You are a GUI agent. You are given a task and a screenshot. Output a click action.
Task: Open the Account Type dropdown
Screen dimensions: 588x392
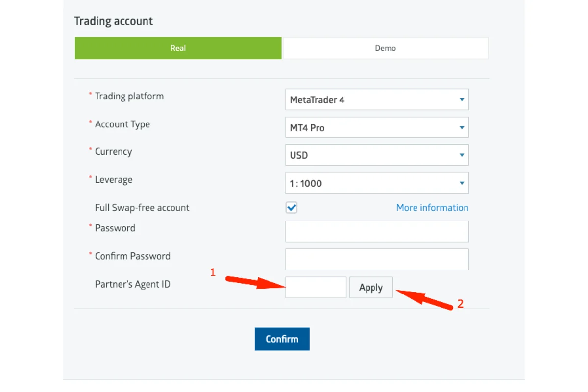tap(377, 127)
